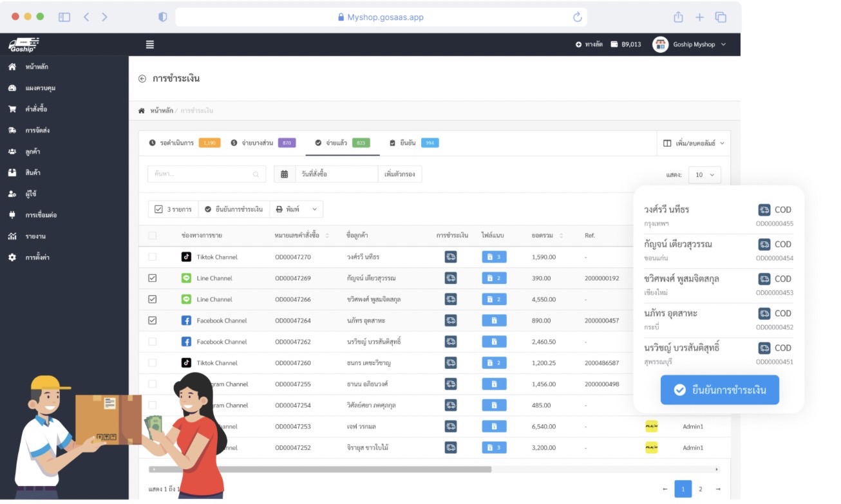The height and width of the screenshot is (504, 841).
Task: Click the TikTok icon for order OD00047270
Action: (x=186, y=257)
